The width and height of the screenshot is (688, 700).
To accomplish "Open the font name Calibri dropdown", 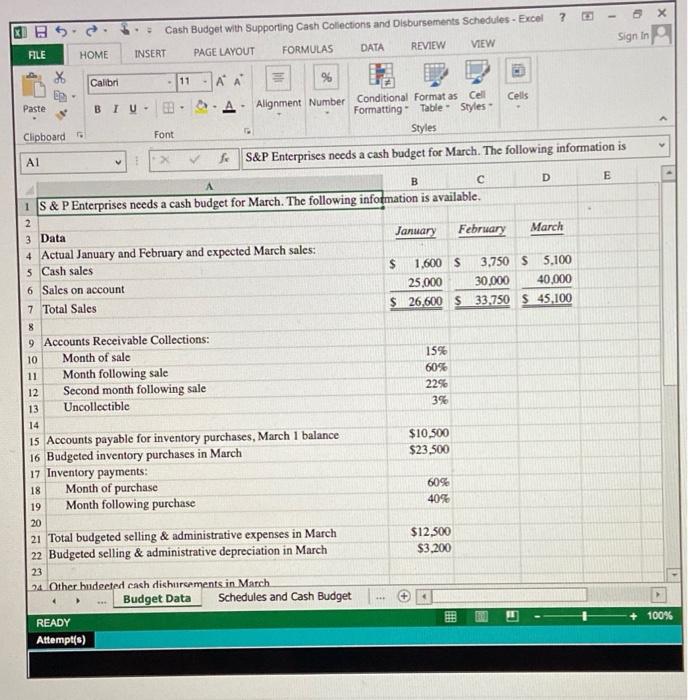I will click(x=170, y=82).
